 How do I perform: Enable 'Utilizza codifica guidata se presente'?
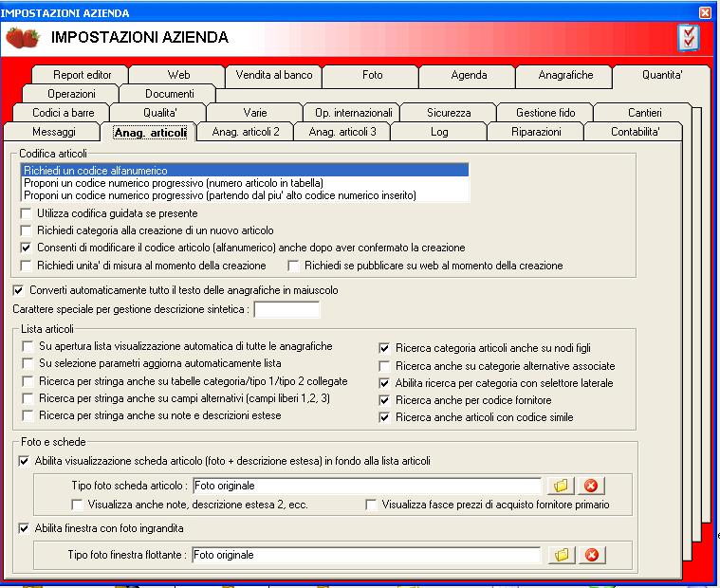27,213
